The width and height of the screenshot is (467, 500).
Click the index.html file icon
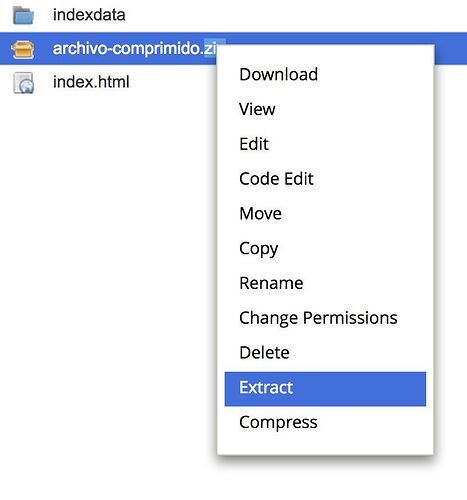(x=23, y=83)
